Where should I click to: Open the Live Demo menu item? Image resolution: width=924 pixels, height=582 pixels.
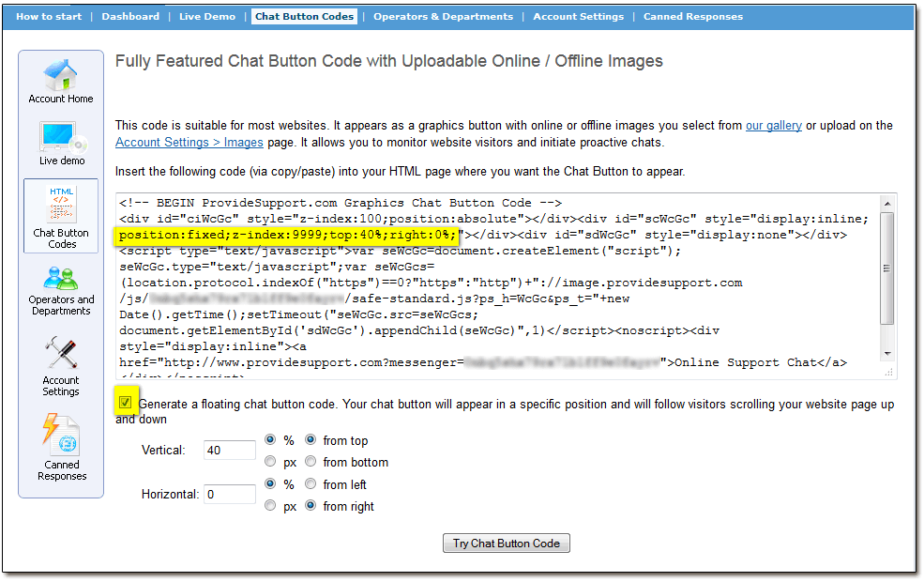click(206, 17)
